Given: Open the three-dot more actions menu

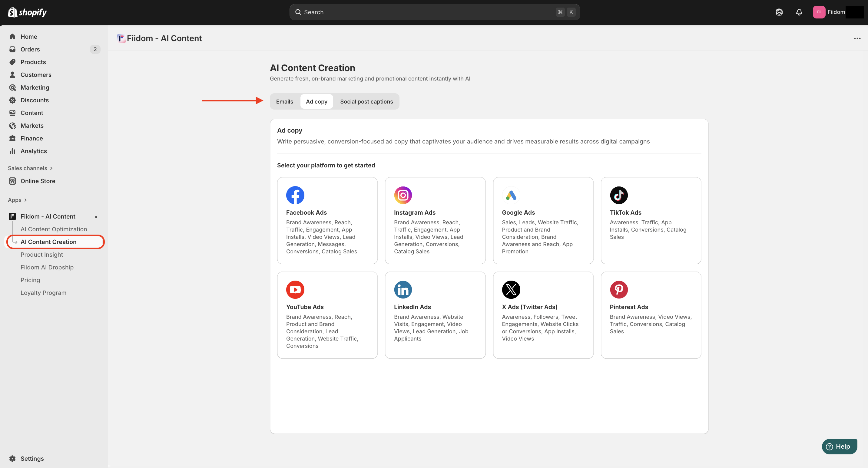Looking at the screenshot, I should coord(857,38).
